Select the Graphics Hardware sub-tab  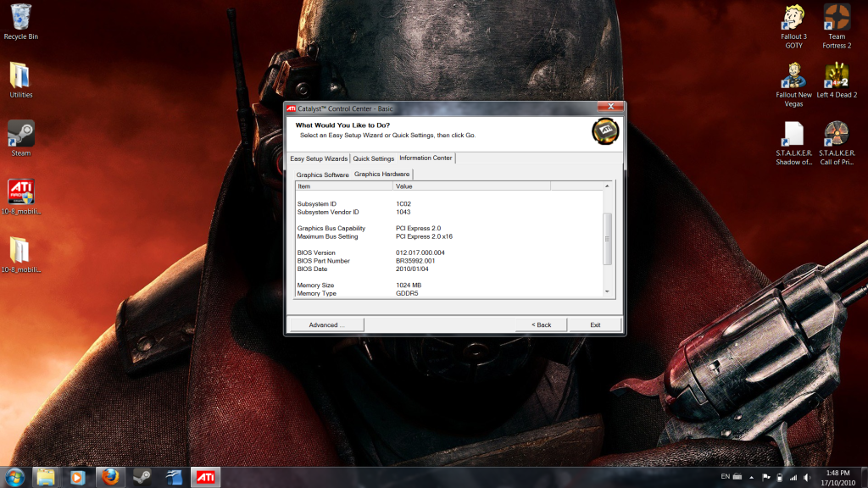[382, 174]
